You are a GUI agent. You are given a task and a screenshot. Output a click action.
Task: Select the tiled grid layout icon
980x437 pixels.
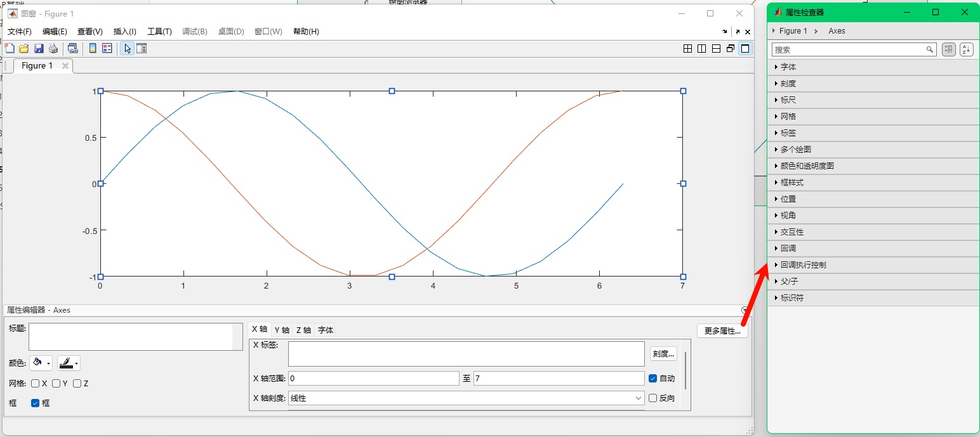point(687,48)
